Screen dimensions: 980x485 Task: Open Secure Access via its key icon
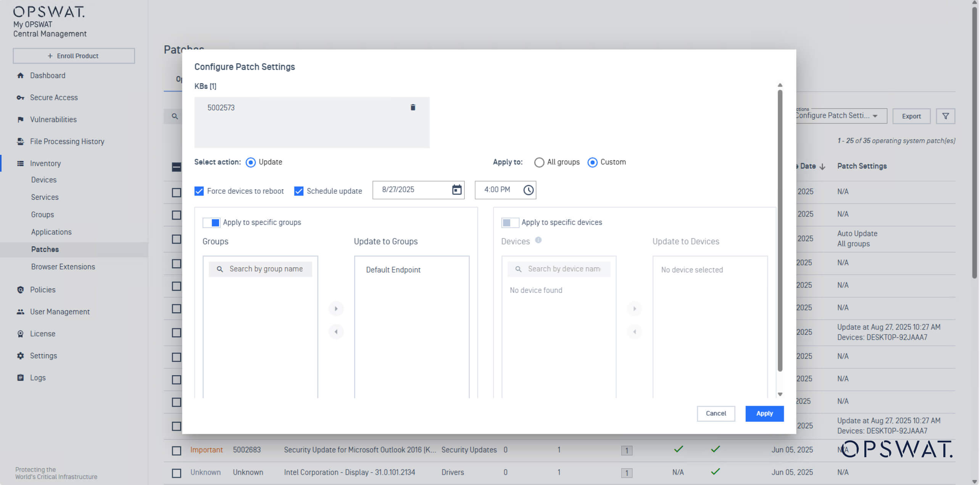(20, 97)
